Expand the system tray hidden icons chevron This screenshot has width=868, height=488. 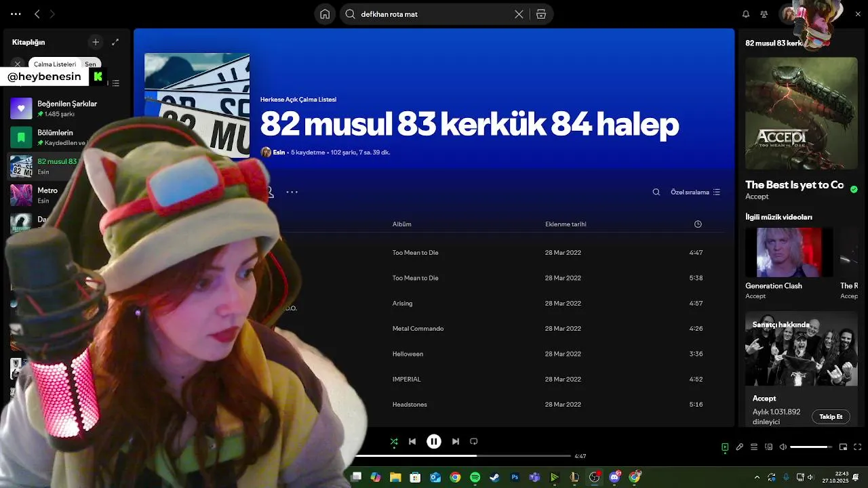756,477
